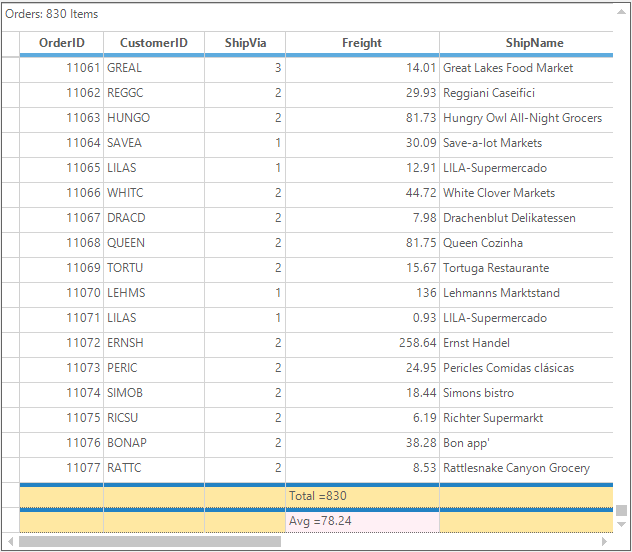Viewport: 632px width, 552px height.
Task: Sort by the Freight column header
Action: (362, 43)
